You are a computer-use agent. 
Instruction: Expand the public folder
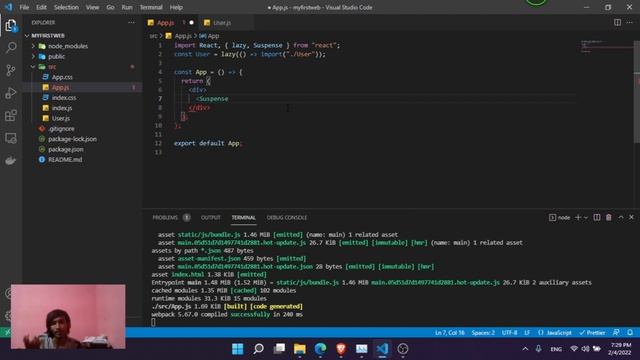click(56, 56)
